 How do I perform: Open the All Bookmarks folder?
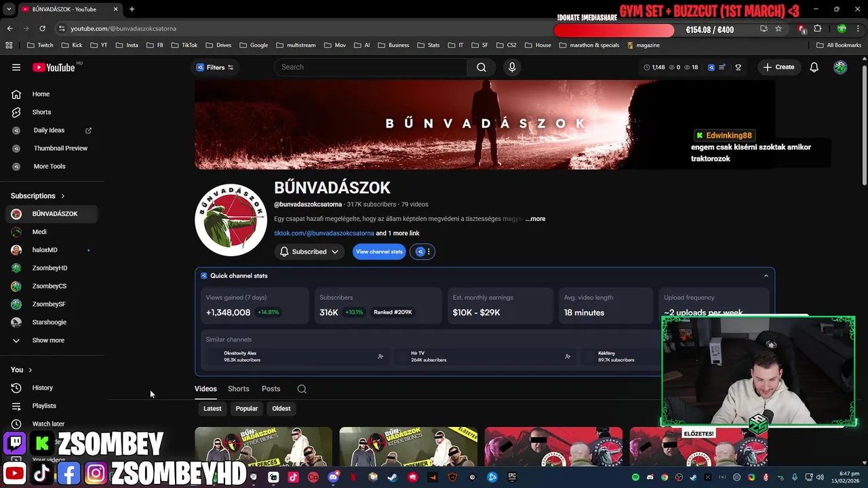pyautogui.click(x=839, y=45)
